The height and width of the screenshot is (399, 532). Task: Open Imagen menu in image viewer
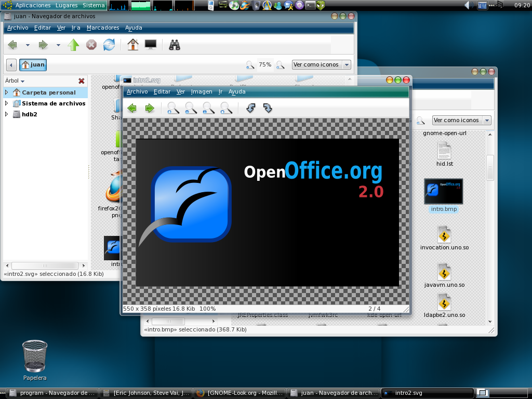point(202,91)
